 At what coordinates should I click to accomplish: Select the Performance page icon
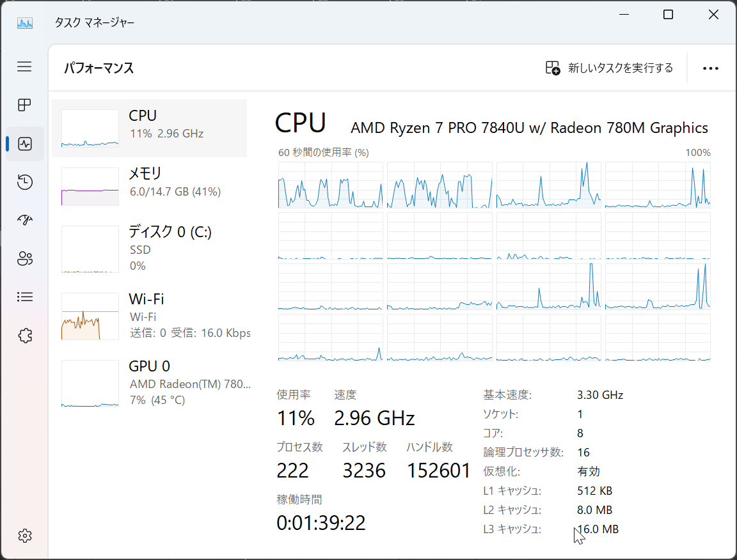[x=24, y=143]
